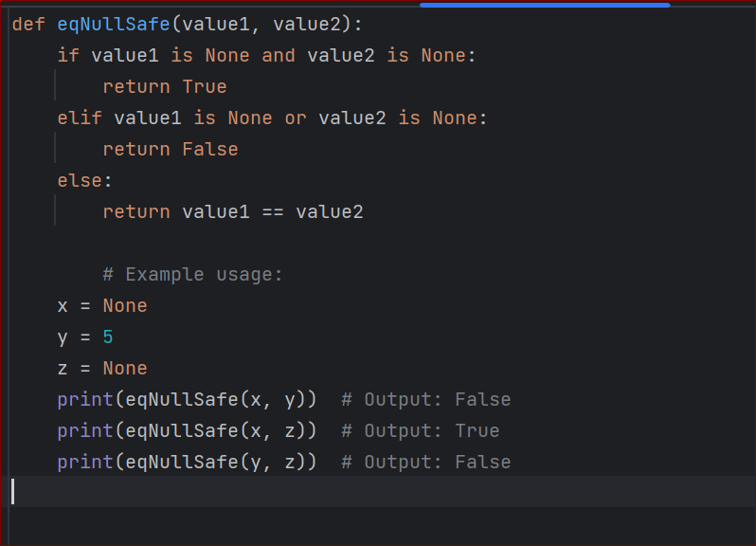Click the '# Output: True' comment
Viewport: 756px width, 546px height.
pos(421,430)
